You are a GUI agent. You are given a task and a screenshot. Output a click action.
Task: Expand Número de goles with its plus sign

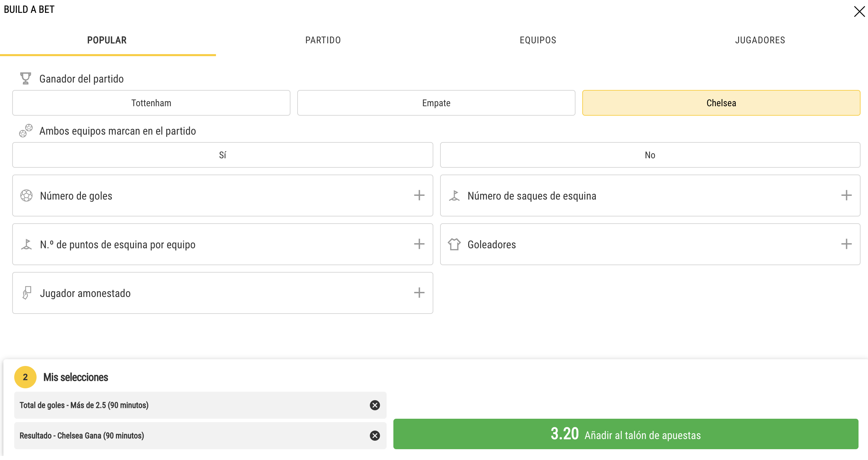coord(419,195)
